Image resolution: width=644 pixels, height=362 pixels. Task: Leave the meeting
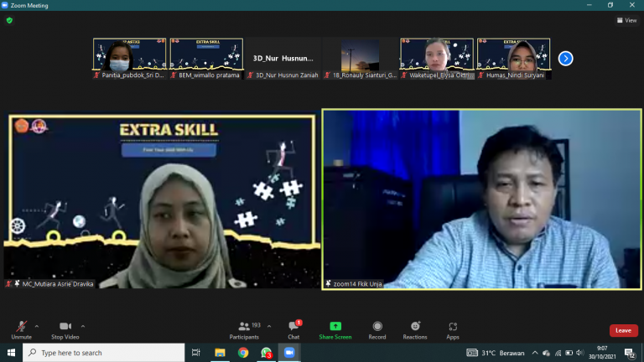coord(623,330)
